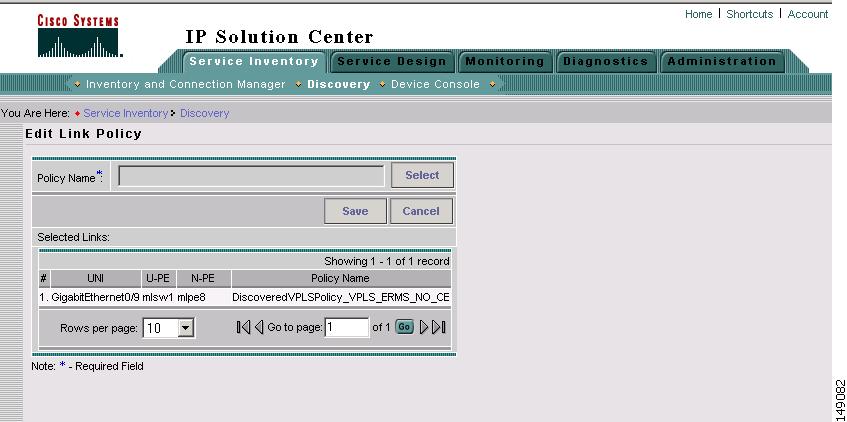Click the Go to page field

[x=346, y=327]
